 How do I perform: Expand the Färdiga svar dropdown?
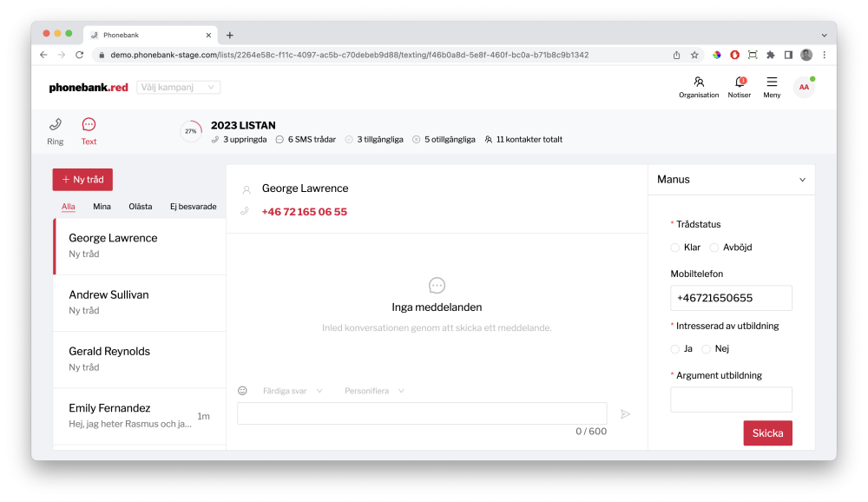pyautogui.click(x=293, y=391)
